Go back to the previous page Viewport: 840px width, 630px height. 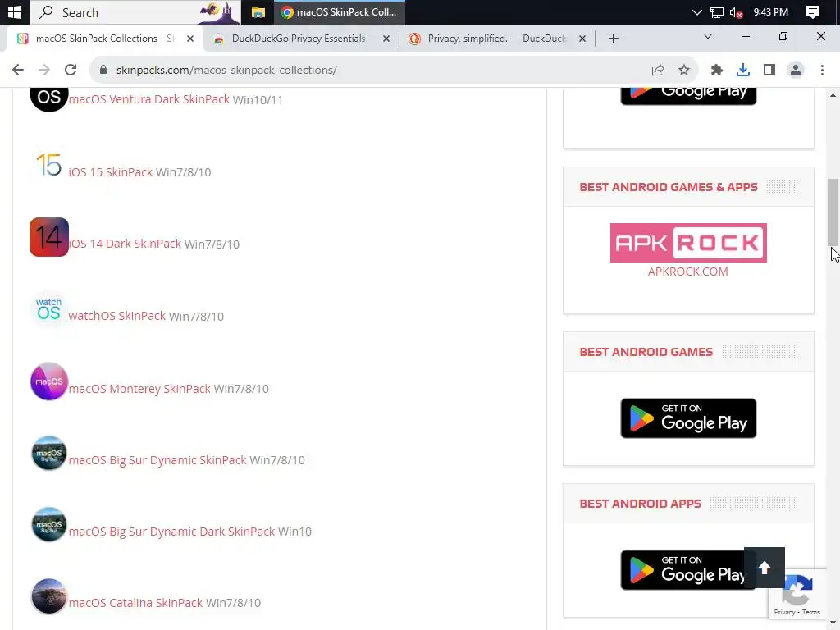(18, 70)
